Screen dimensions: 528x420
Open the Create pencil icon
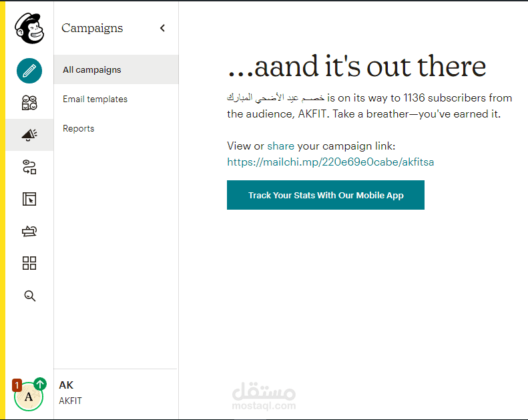click(x=29, y=71)
